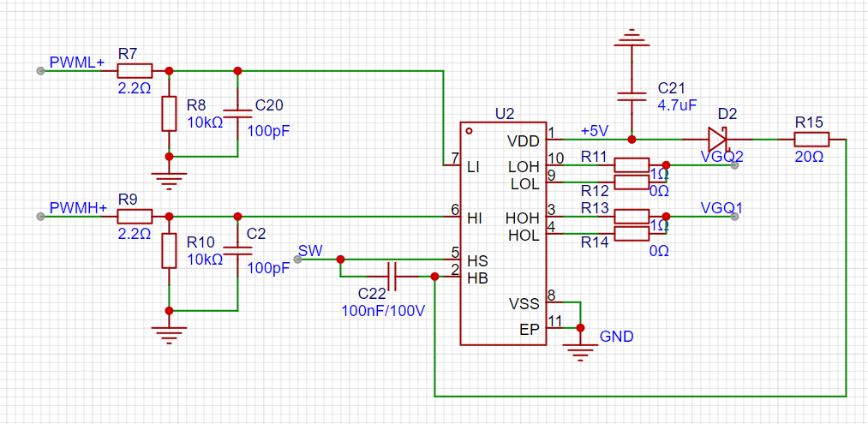Click the junction dot at the SW wire
Viewport: 868px width, 424px height.
point(340,259)
